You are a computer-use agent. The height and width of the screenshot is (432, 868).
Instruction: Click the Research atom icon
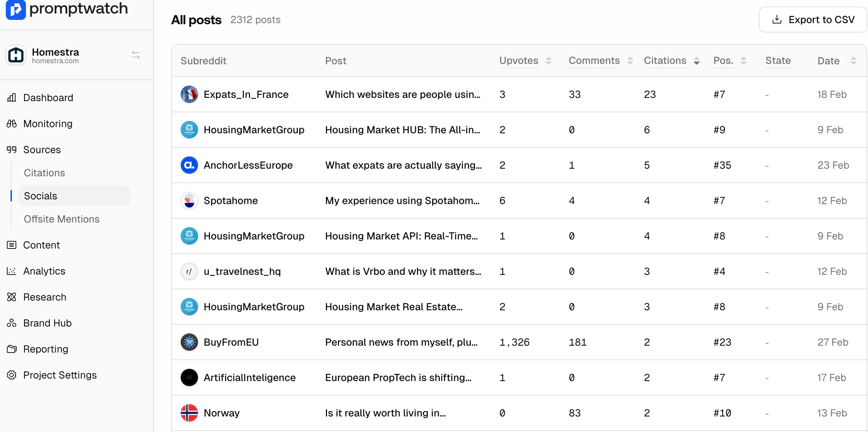(x=12, y=297)
